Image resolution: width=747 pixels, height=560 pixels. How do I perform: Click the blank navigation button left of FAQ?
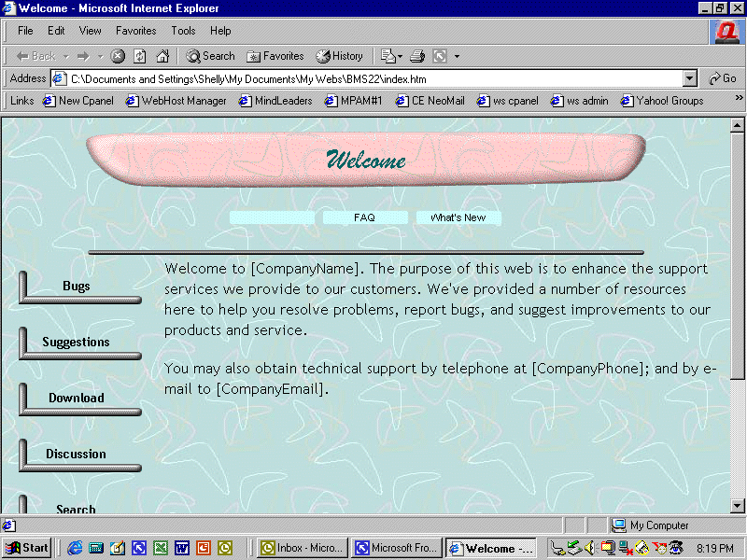[272, 217]
